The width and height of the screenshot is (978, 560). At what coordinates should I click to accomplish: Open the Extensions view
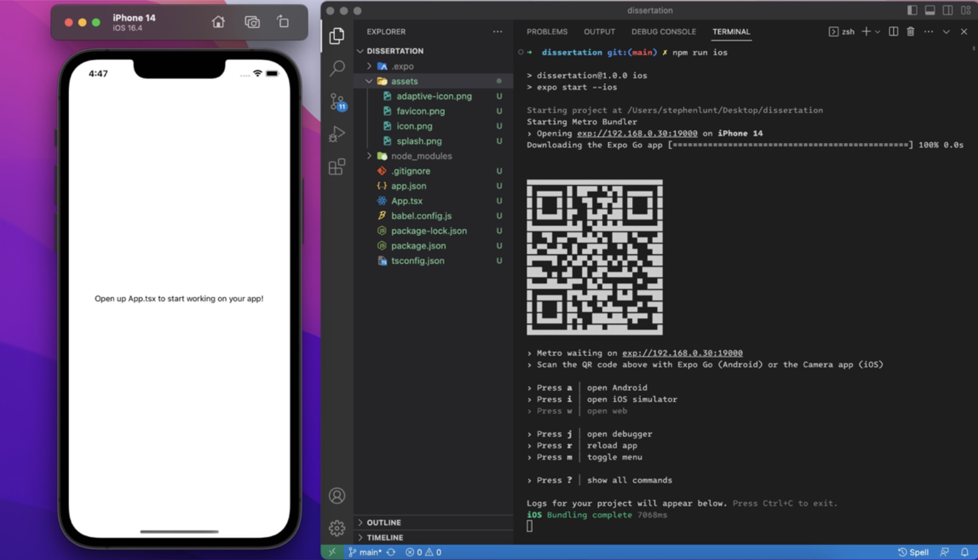pyautogui.click(x=337, y=167)
